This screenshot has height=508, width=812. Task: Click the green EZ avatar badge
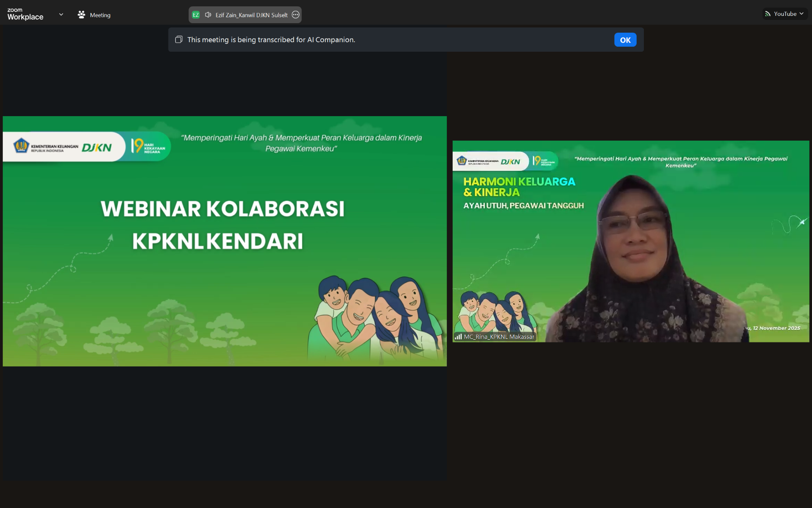pyautogui.click(x=196, y=15)
